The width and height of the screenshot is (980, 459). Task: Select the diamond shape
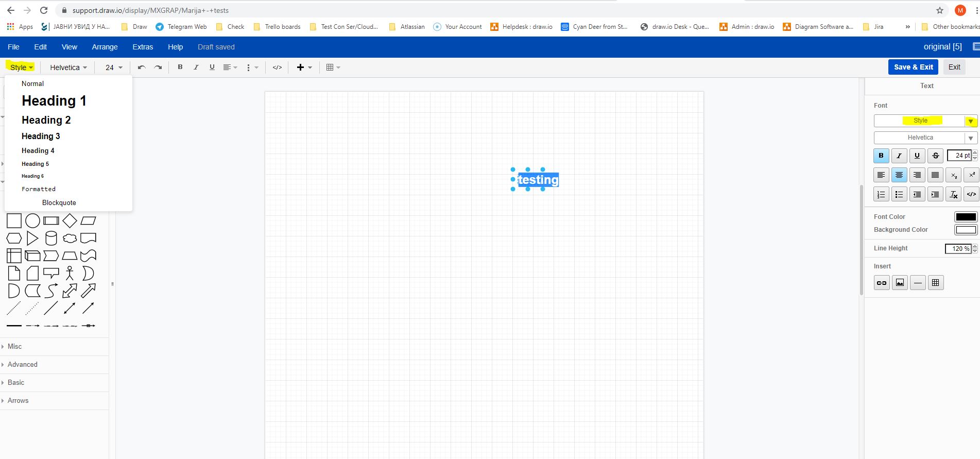[x=70, y=220]
